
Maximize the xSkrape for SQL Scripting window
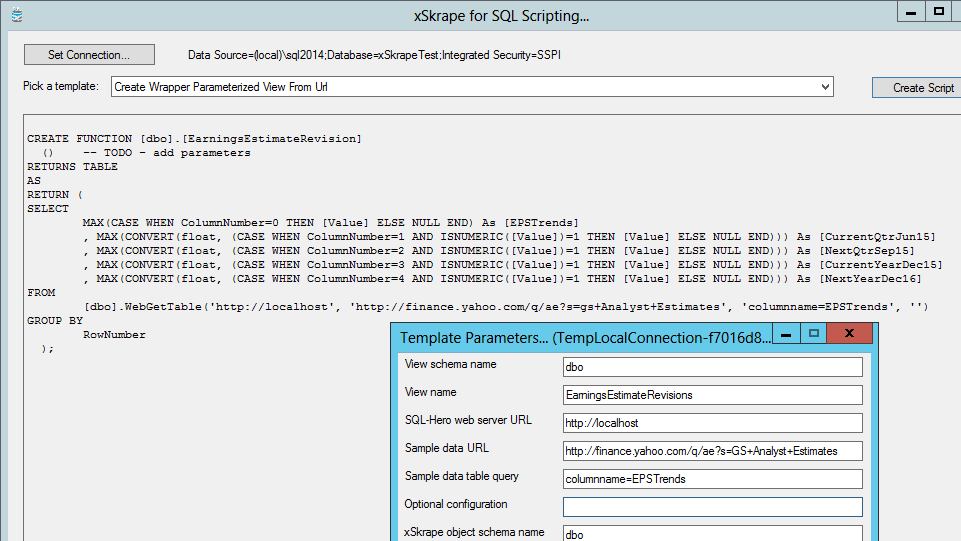point(938,12)
